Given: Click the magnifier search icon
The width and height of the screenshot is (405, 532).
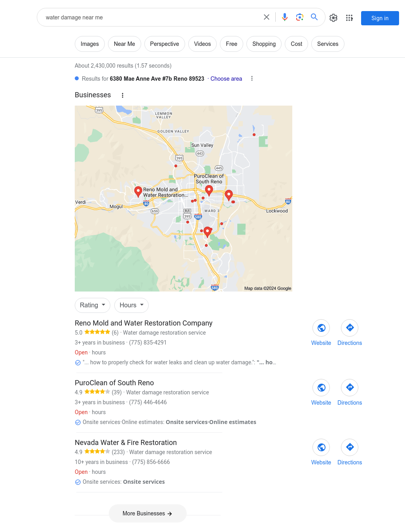Looking at the screenshot, I should click(x=314, y=17).
